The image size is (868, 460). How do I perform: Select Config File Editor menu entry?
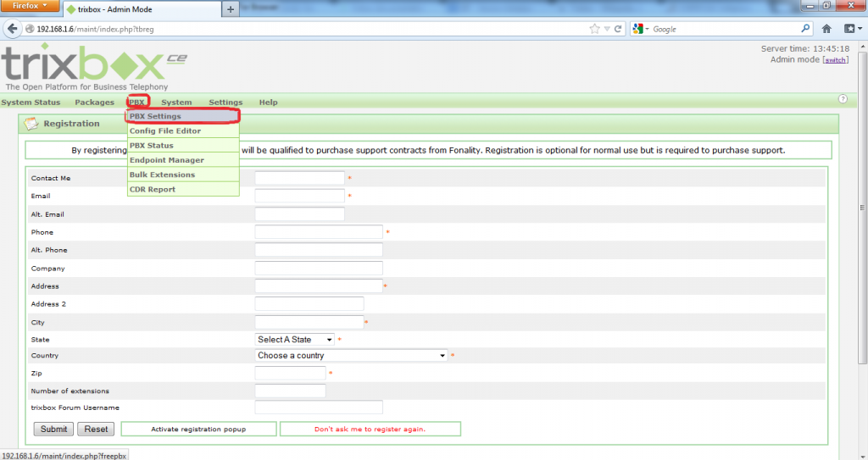(183, 130)
